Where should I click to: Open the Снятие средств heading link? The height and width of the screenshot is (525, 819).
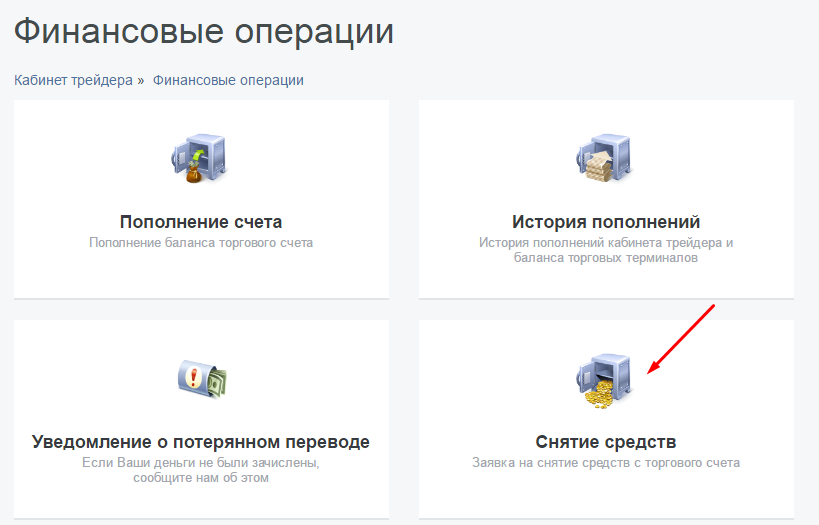tap(606, 442)
